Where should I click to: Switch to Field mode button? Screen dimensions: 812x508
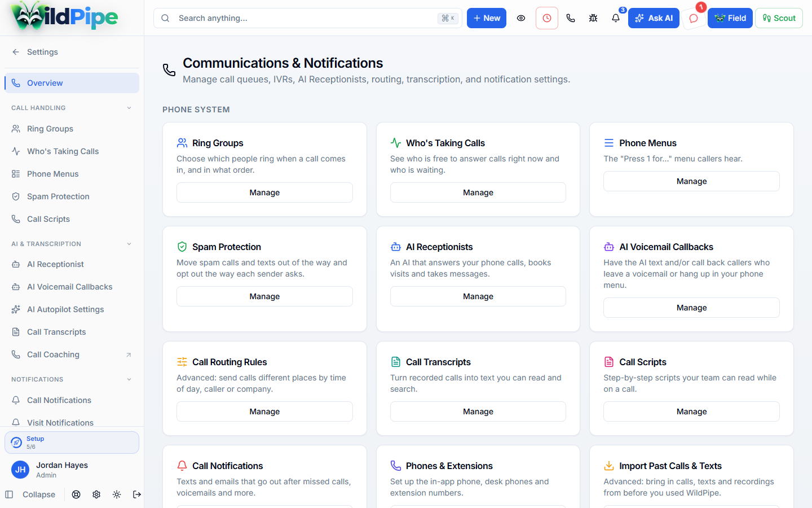click(730, 18)
